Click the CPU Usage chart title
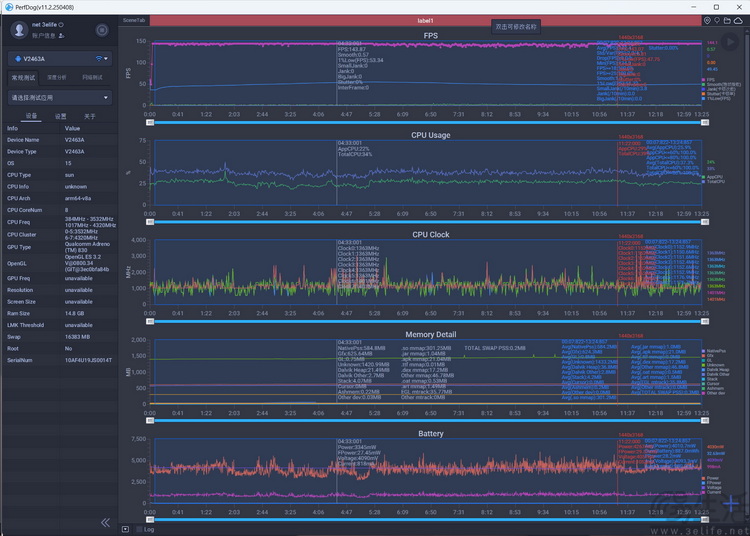The image size is (750, 536). [430, 135]
